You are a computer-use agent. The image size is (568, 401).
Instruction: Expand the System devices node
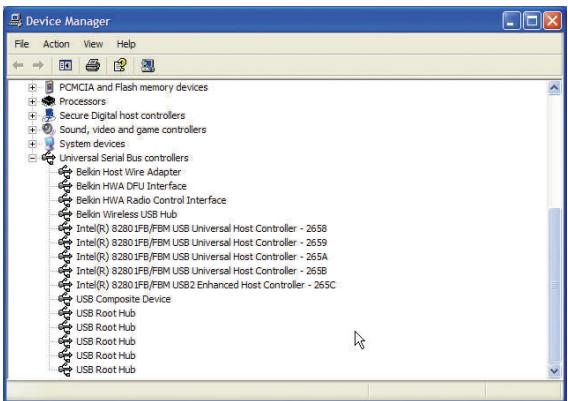[32, 144]
